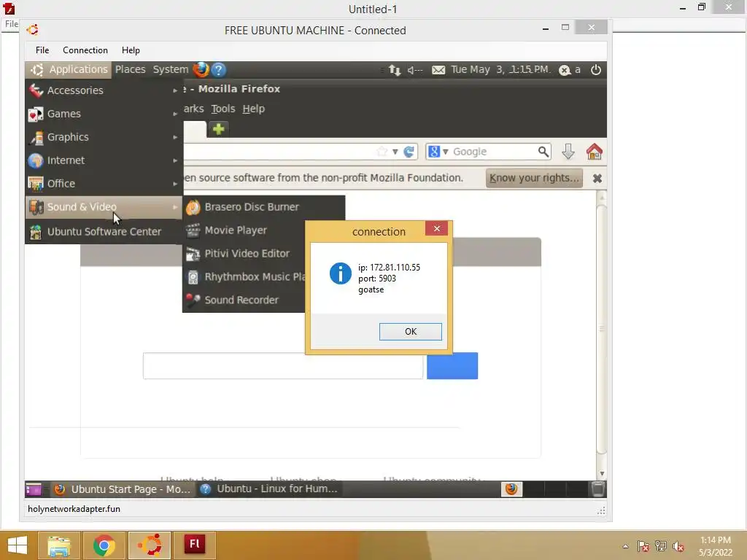This screenshot has height=560, width=747.
Task: Open Flash from the Windows taskbar
Action: [x=195, y=545]
